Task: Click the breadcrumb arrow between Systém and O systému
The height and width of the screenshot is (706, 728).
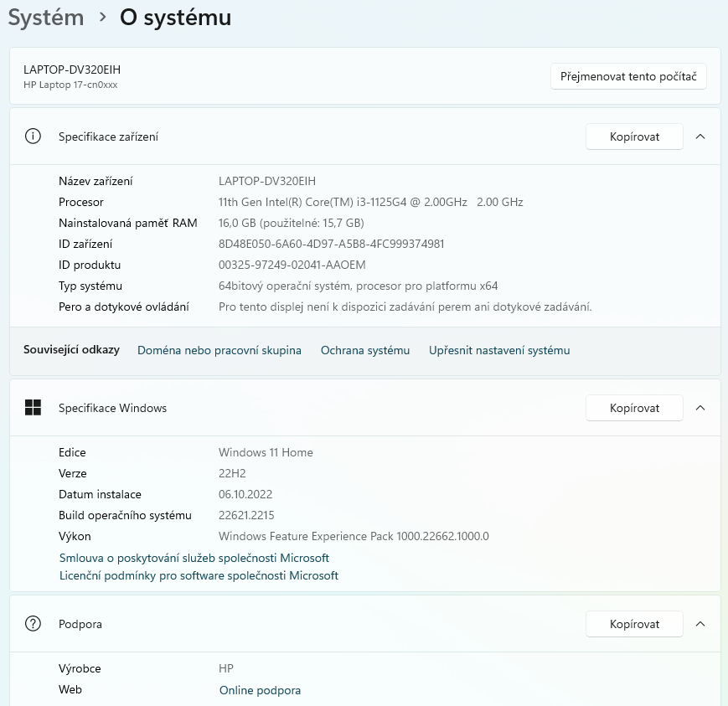Action: point(102,18)
